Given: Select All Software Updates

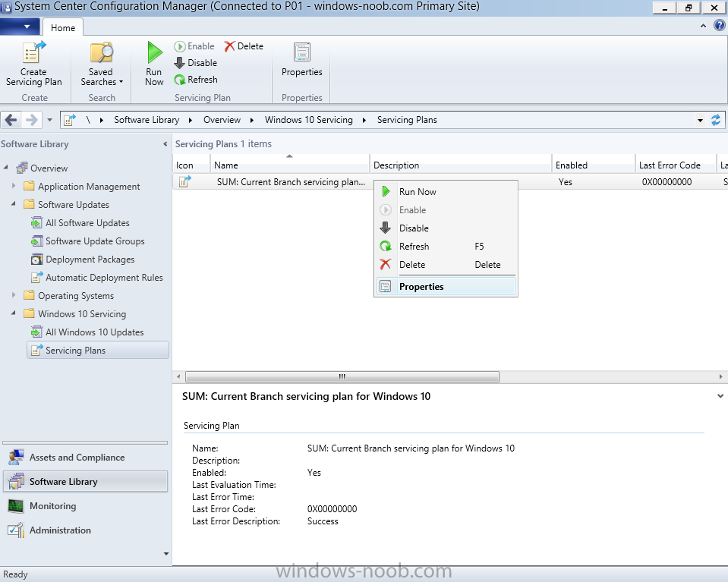Looking at the screenshot, I should tap(80, 223).
